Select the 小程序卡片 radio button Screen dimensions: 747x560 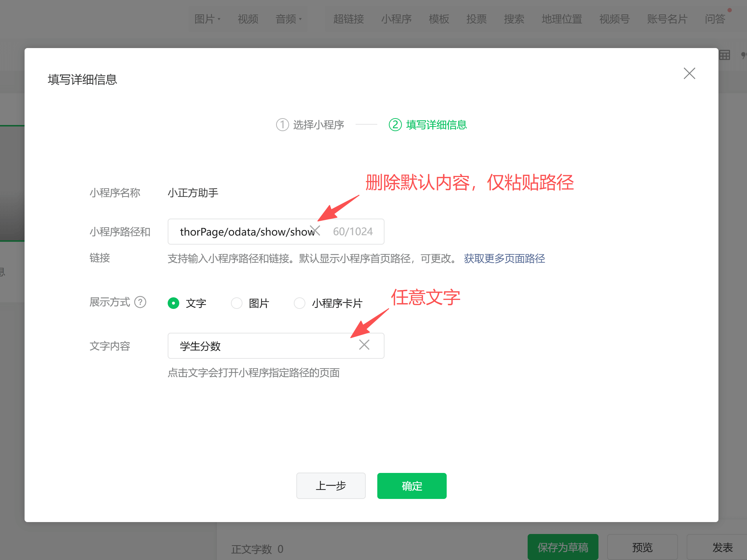300,303
